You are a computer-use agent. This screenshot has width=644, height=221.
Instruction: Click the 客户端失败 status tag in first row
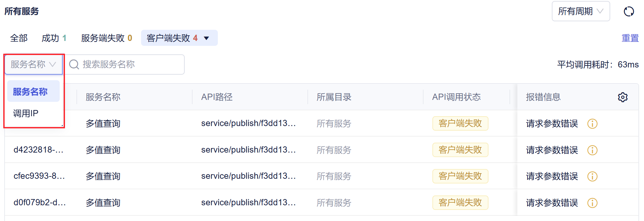pyautogui.click(x=460, y=123)
